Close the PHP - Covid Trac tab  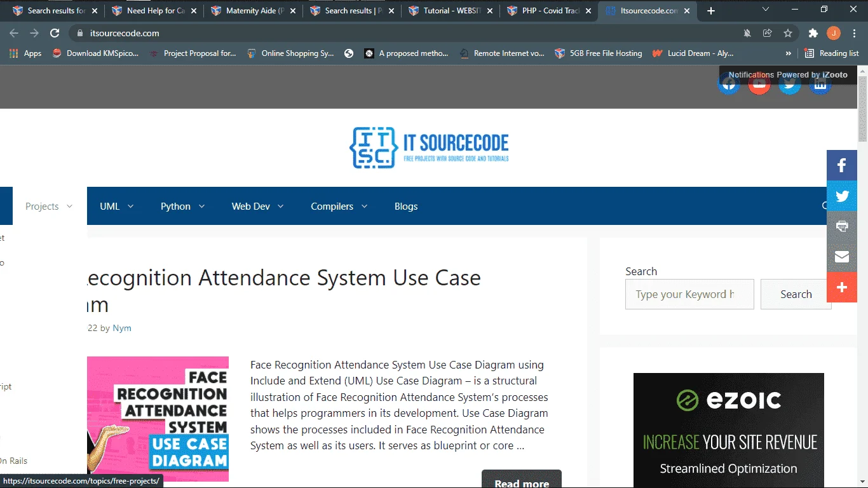coord(589,11)
